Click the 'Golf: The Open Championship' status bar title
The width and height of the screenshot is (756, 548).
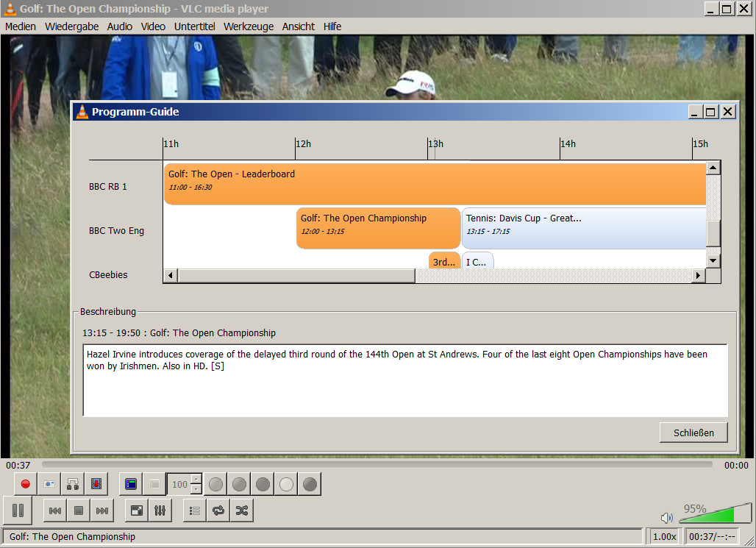tap(72, 536)
